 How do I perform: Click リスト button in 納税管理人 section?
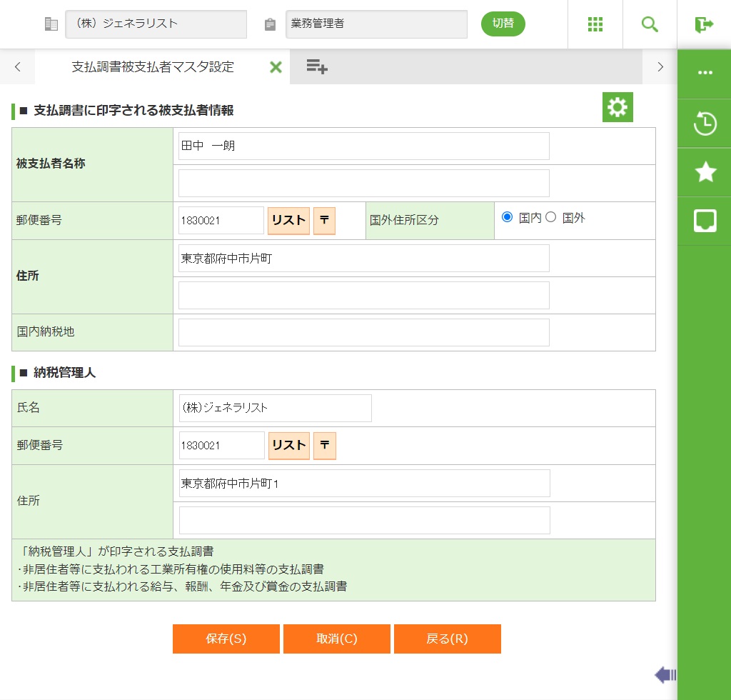(289, 446)
